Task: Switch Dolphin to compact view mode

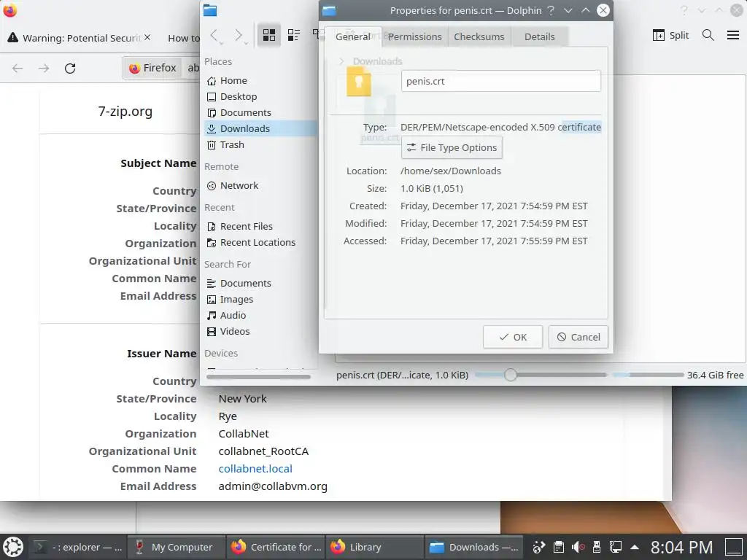Action: coord(294,35)
